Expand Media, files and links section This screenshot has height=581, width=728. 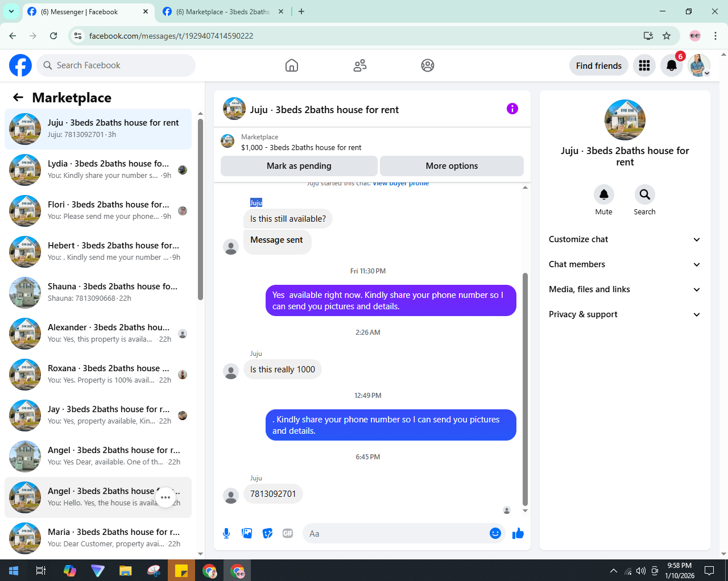pyautogui.click(x=624, y=289)
